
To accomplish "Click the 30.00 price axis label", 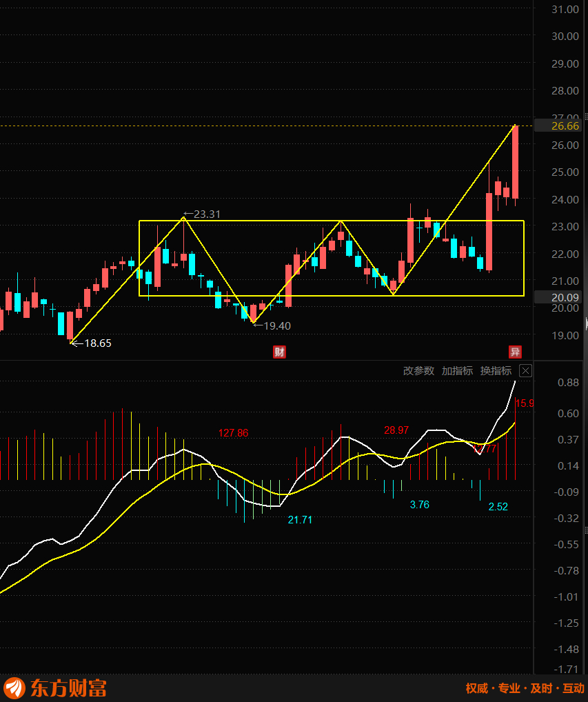I will click(x=565, y=37).
